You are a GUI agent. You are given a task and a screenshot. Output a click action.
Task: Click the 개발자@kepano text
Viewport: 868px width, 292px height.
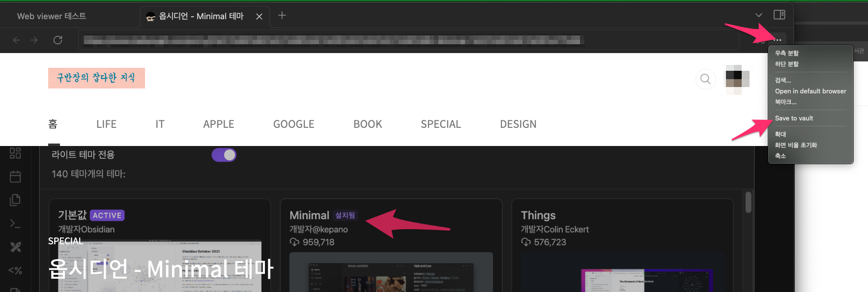pos(318,229)
